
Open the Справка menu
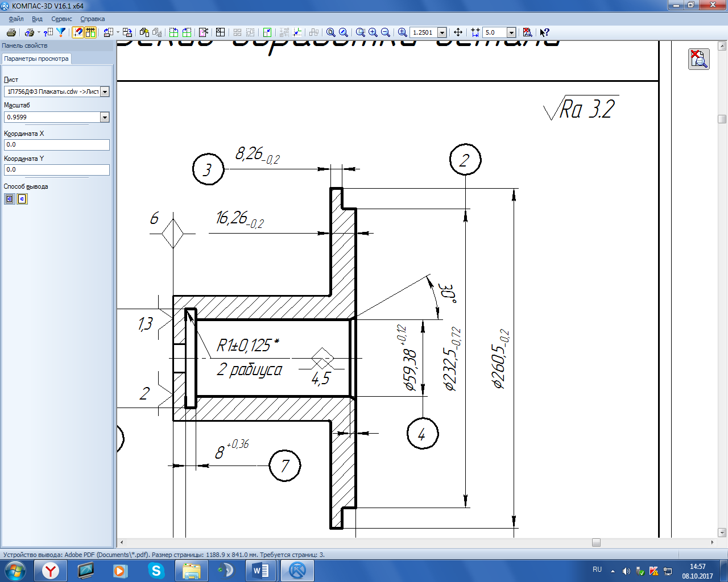click(x=93, y=19)
